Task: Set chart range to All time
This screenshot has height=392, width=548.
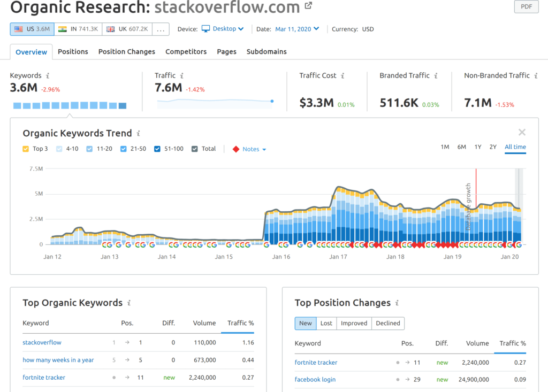Action: [x=515, y=147]
